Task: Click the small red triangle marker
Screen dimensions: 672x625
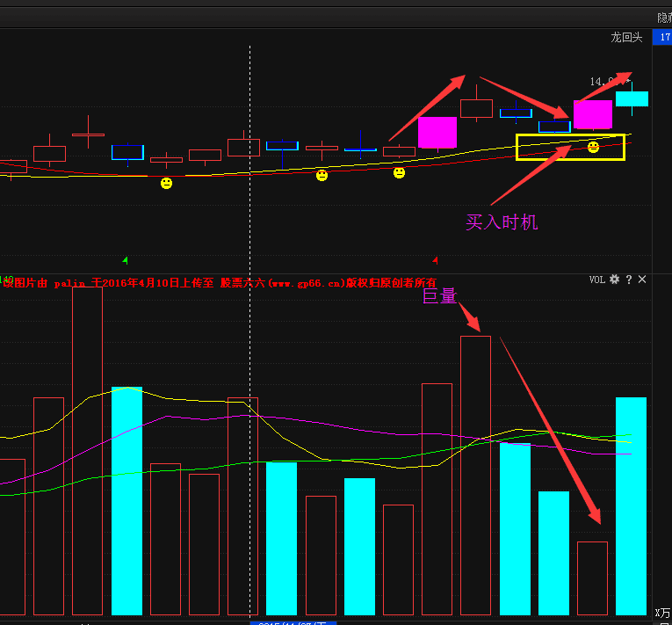Action: click(436, 260)
